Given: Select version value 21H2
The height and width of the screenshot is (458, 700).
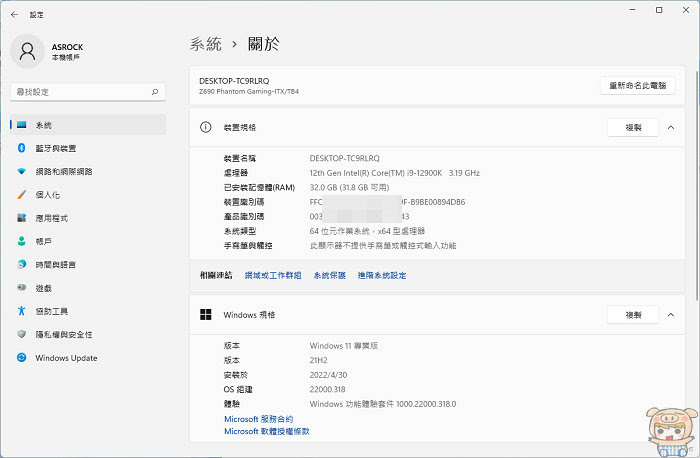Looking at the screenshot, I should (318, 360).
